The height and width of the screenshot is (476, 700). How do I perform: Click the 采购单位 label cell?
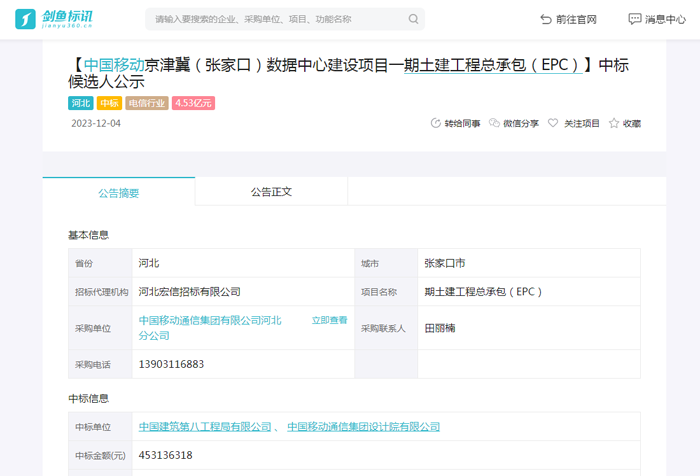(100, 328)
